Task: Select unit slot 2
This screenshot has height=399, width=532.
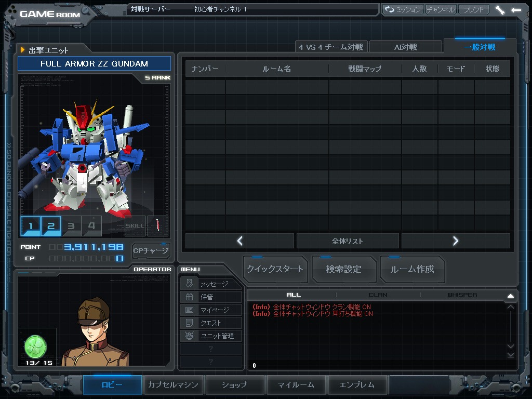Action: (x=51, y=226)
